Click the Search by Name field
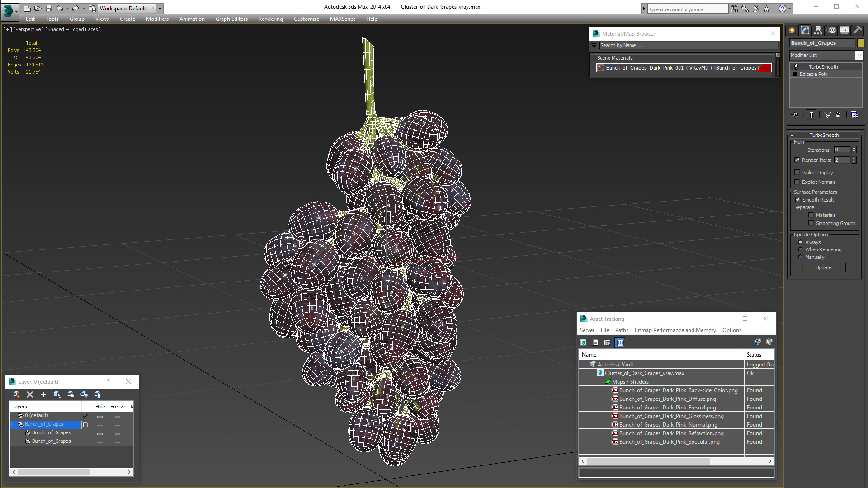This screenshot has width=868, height=488. [x=689, y=45]
